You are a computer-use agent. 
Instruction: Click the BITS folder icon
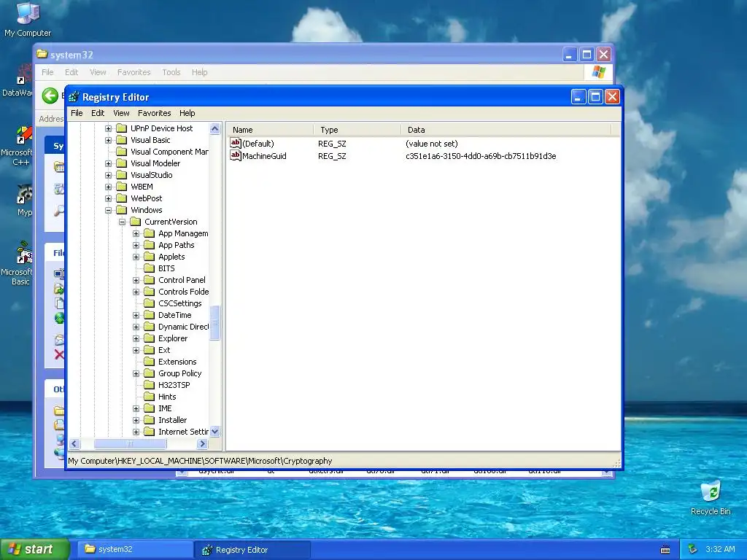[150, 268]
